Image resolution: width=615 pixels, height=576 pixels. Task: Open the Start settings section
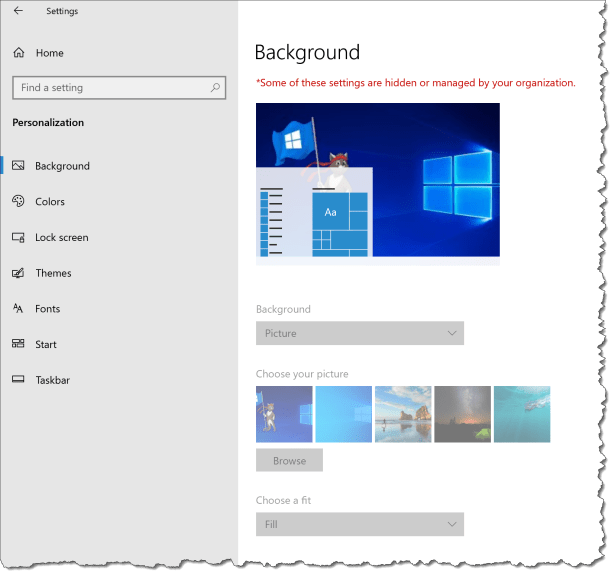(x=46, y=345)
